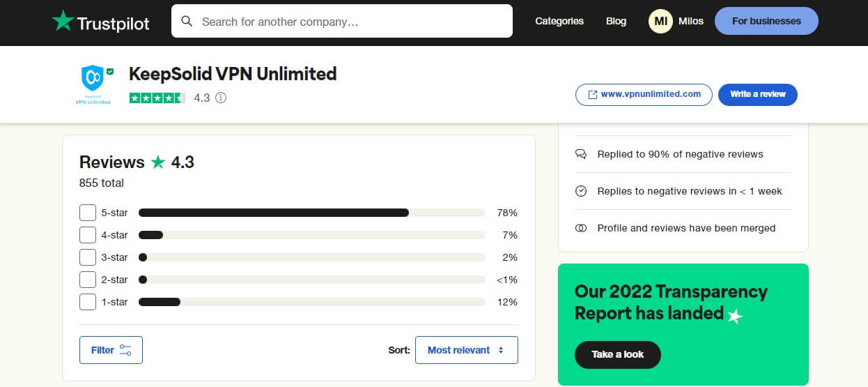Screen dimensions: 868x387
Task: Click 'Replies to negative reviews in < 1 week'
Action: [x=690, y=191]
